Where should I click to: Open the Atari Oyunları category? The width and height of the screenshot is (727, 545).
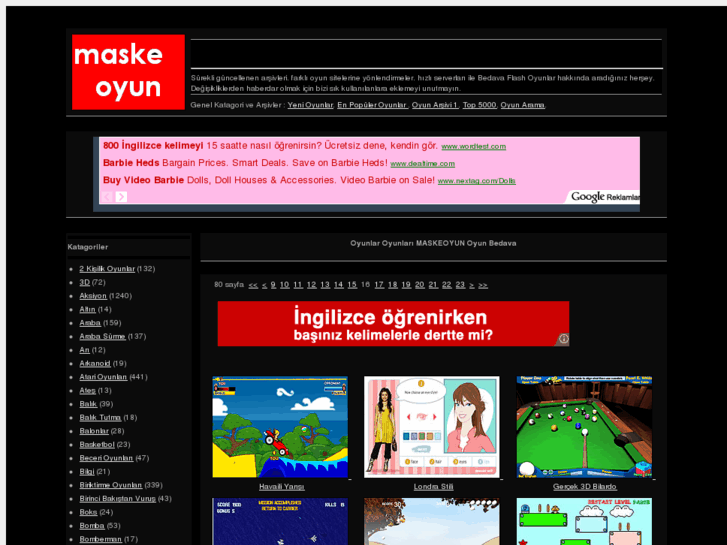point(103,377)
